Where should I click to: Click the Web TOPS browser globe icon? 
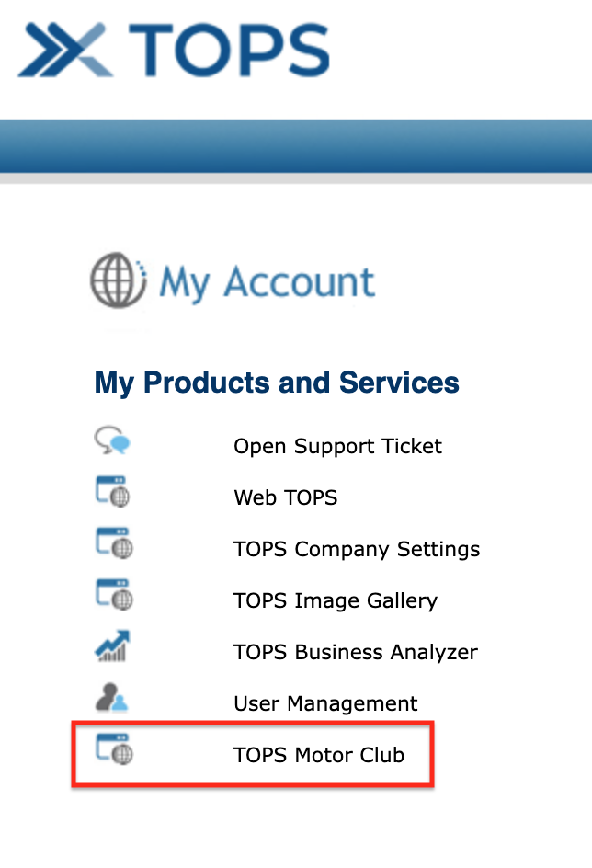tap(113, 491)
